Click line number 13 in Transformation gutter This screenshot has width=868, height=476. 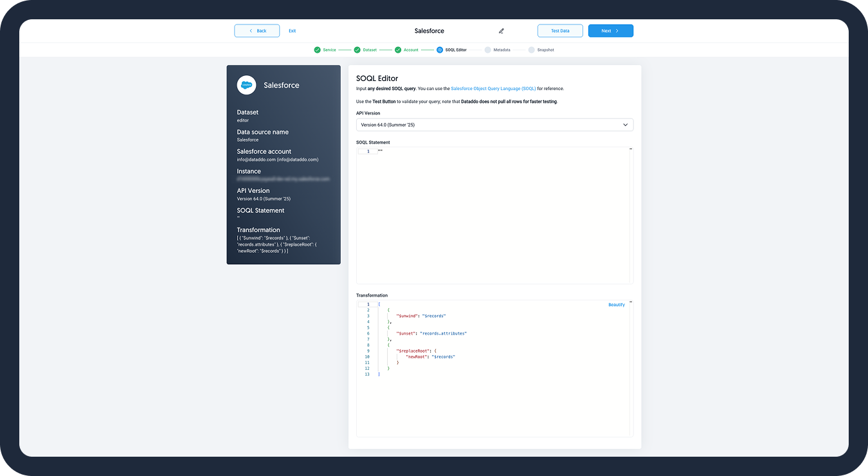click(367, 374)
